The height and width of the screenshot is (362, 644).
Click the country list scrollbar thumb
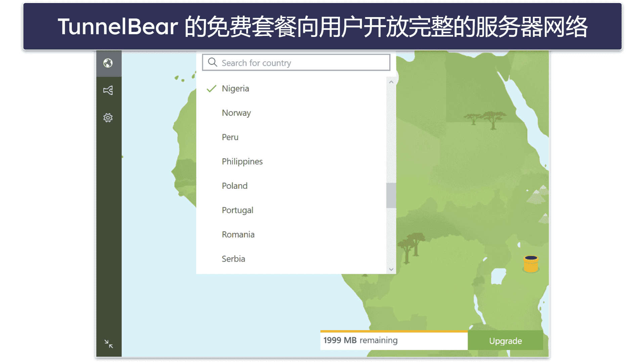(x=391, y=195)
